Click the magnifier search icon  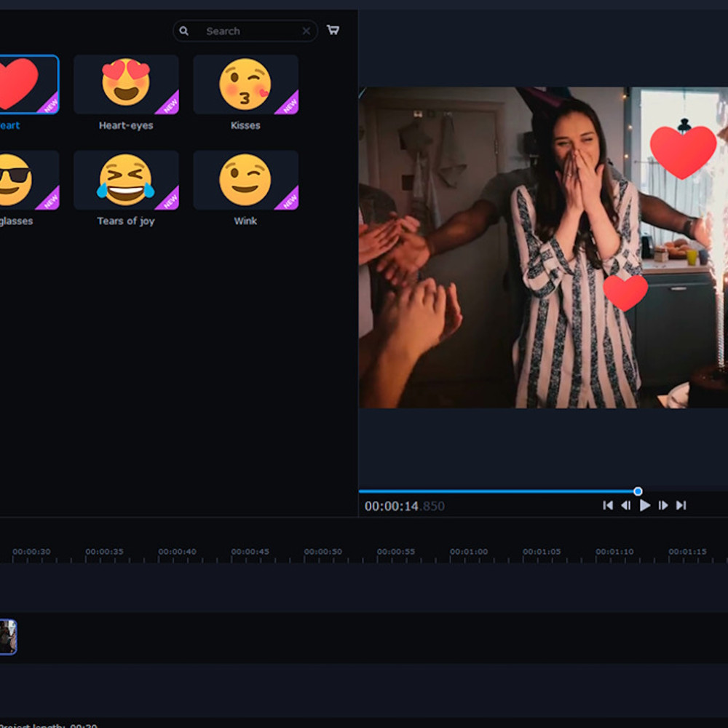point(184,31)
